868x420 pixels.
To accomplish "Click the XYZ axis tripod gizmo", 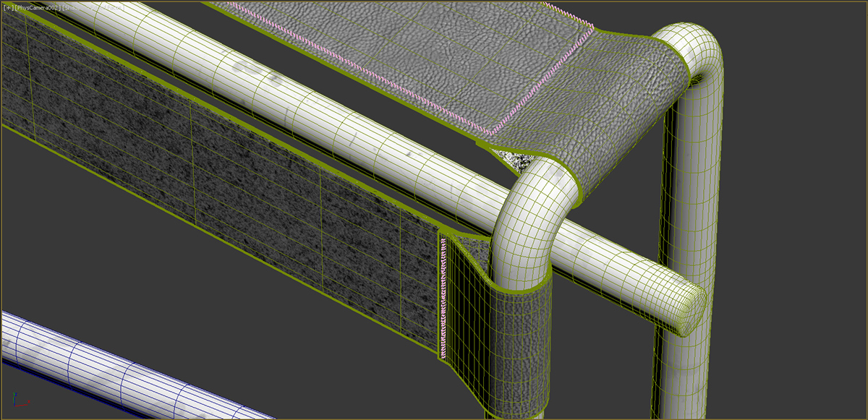I will (x=21, y=398).
